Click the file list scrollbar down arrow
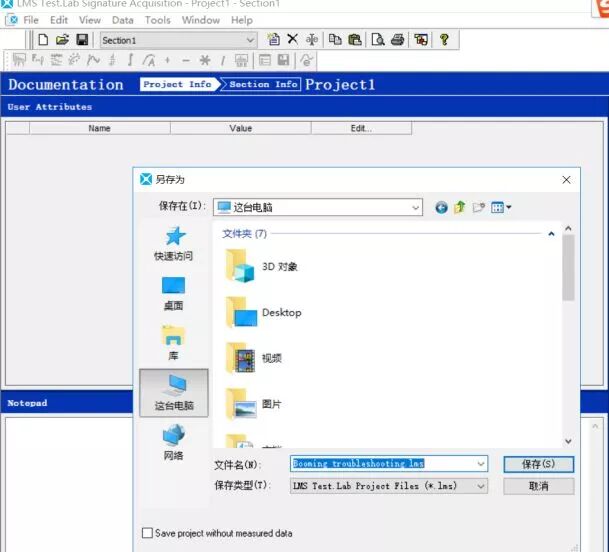The width and height of the screenshot is (609, 552). click(568, 442)
